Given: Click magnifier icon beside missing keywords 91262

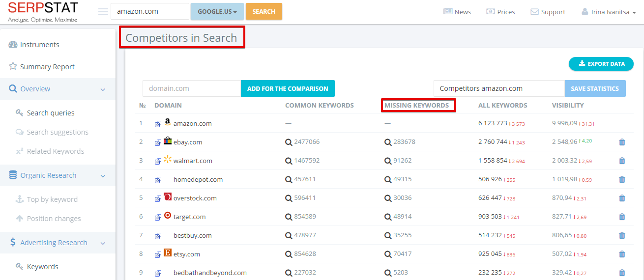Looking at the screenshot, I should 388,161.
